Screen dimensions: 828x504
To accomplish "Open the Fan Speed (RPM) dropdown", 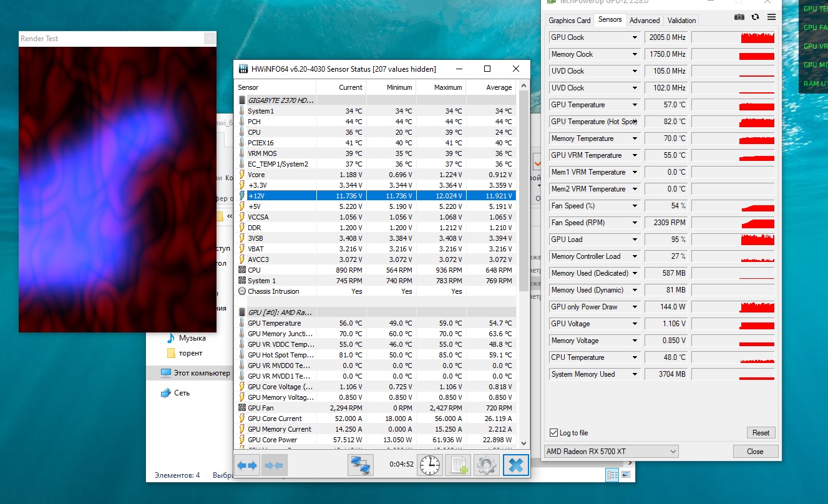I will click(635, 223).
